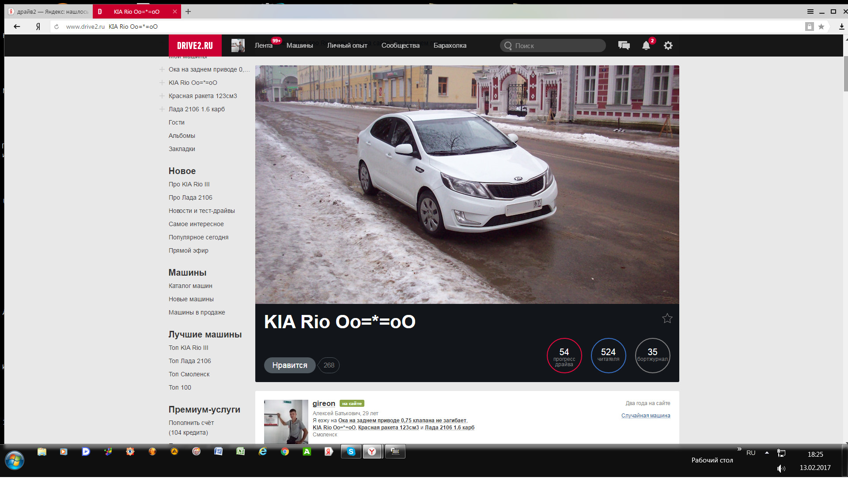Expand Красная ракета 123см3 sidebar entry
The height and width of the screenshot is (504, 848).
162,96
